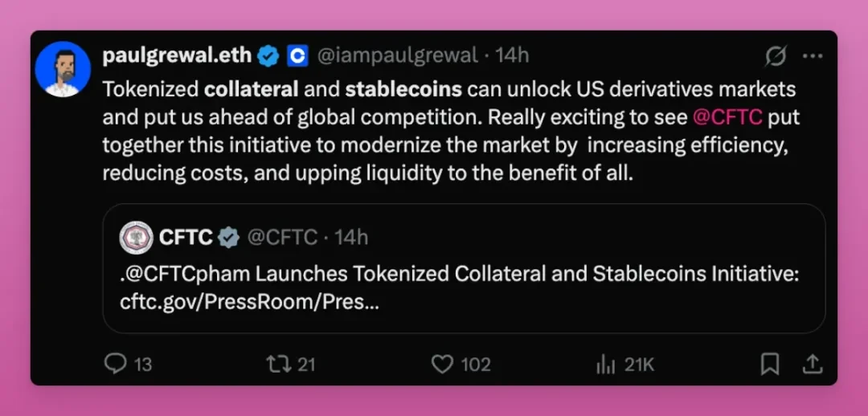Open the @iampaulgrewal handle link
This screenshot has width=868, height=416.
pos(398,55)
